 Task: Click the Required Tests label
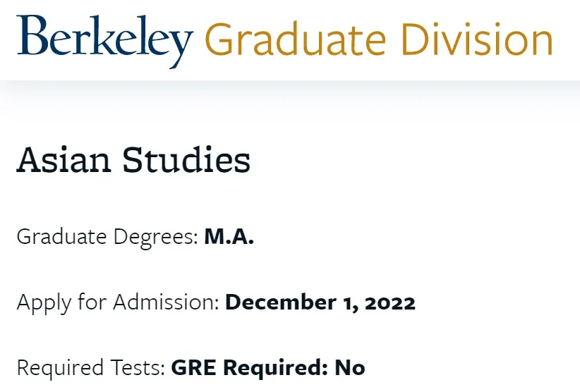click(x=91, y=367)
